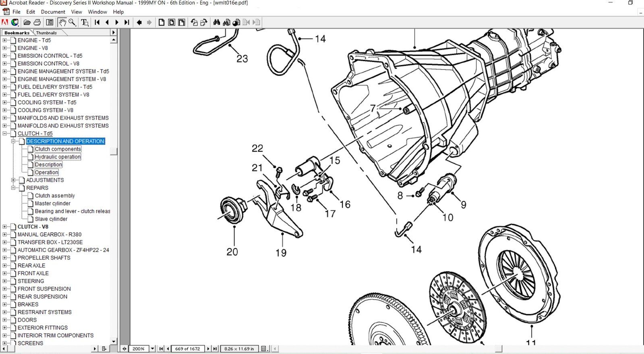Go to Previous Page toolbar button
Viewport: 644px width, 354px height.
pyautogui.click(x=107, y=22)
